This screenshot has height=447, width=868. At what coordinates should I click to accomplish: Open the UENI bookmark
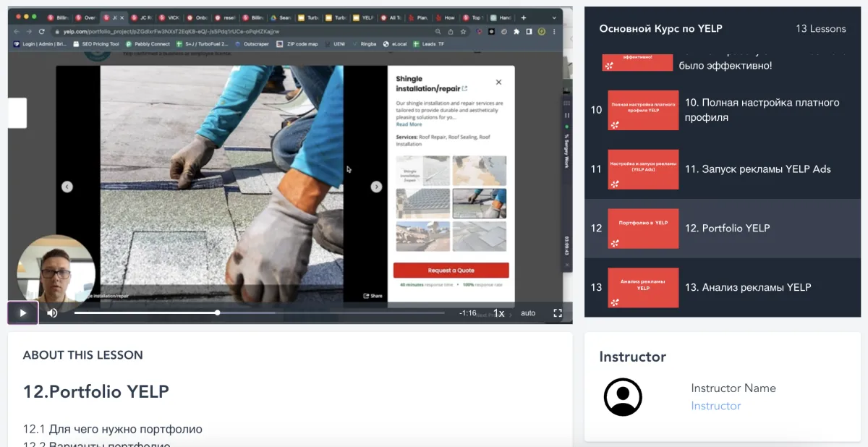336,44
